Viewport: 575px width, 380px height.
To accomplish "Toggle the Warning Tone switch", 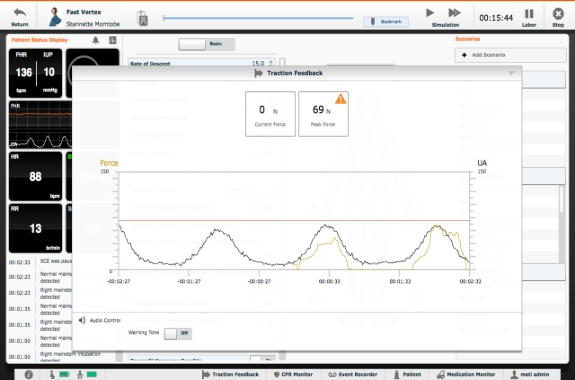I will click(178, 333).
